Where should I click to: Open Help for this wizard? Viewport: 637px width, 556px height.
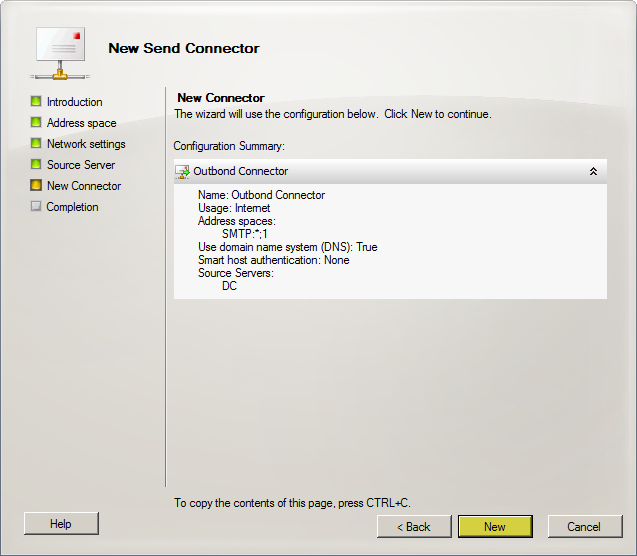pos(61,524)
